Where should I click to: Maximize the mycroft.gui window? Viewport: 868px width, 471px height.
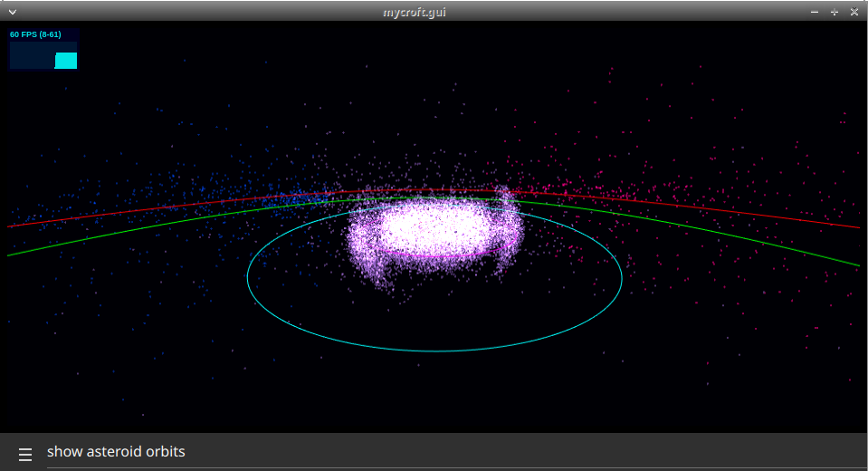(835, 12)
